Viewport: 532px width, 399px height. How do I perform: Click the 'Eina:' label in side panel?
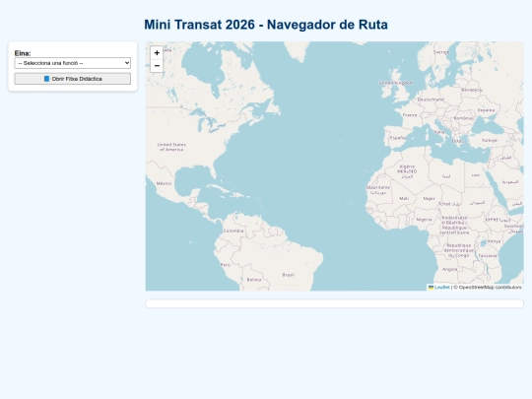[x=23, y=53]
